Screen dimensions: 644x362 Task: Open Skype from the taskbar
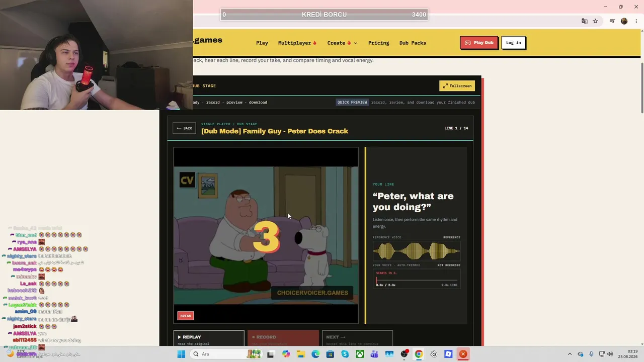point(345,354)
